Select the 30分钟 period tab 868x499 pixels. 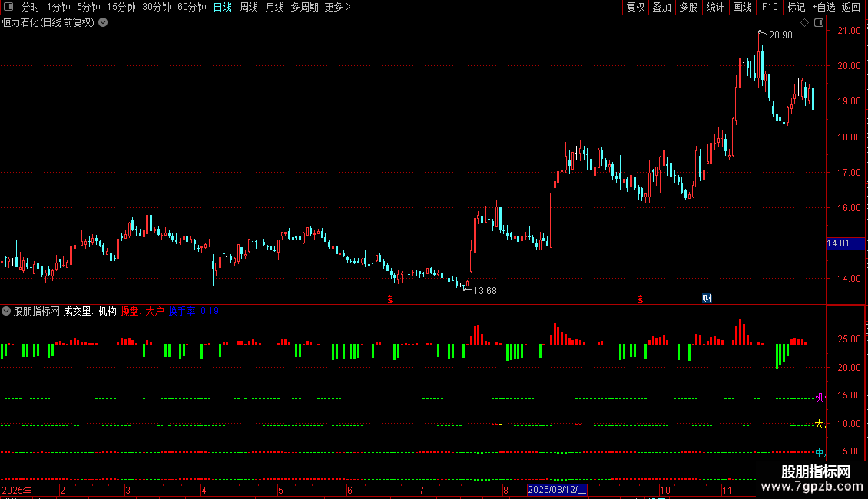pos(156,7)
